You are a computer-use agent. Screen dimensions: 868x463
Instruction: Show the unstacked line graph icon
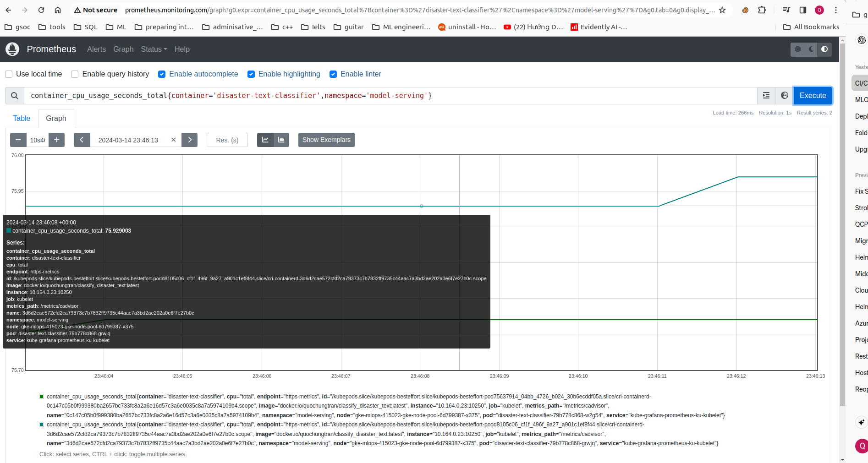tap(265, 140)
